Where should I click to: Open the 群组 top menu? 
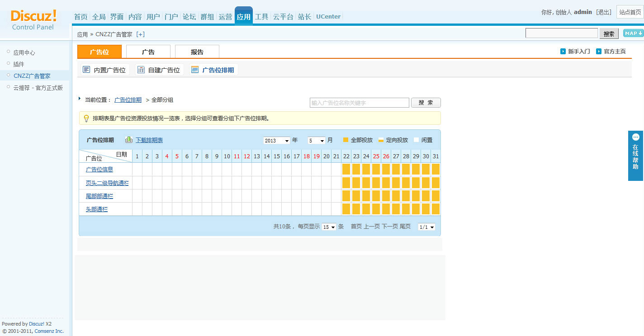(x=208, y=17)
